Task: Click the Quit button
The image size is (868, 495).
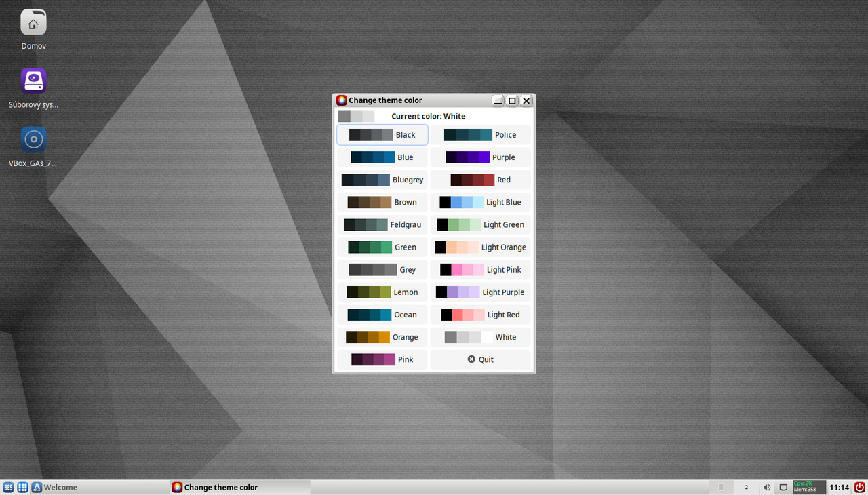Action: tap(480, 359)
